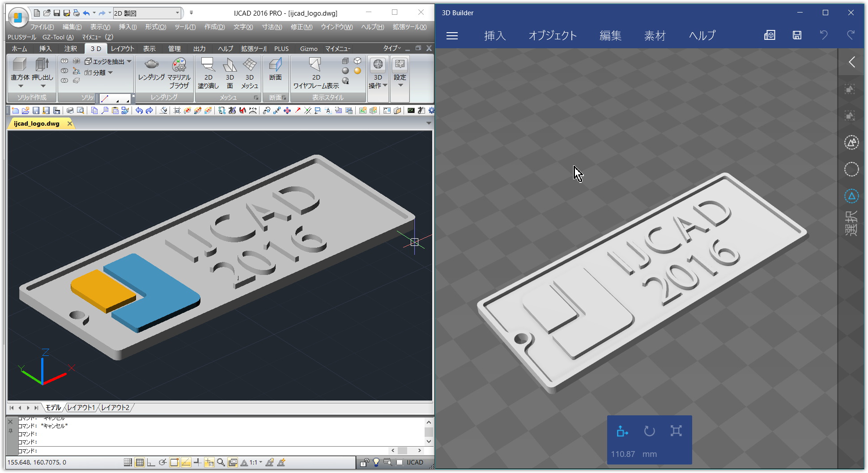Switch to the レイアウト1 layout tab
The width and height of the screenshot is (868, 473).
[81, 408]
